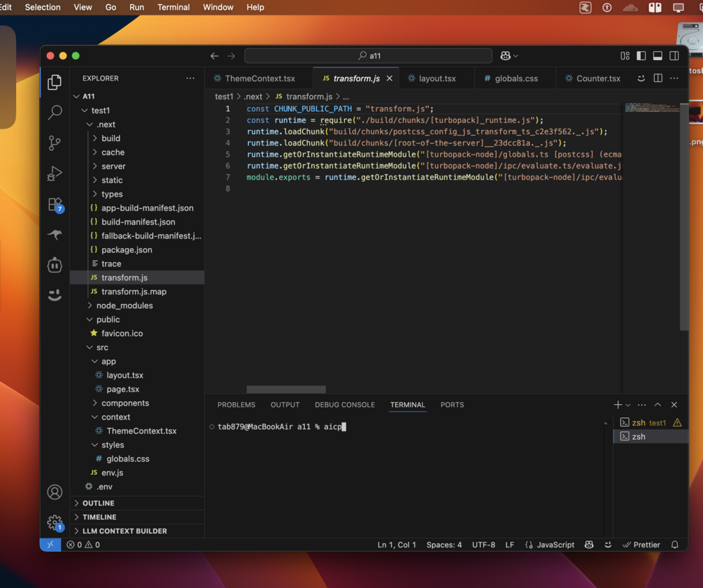Screen dimensions: 703x588
Task: Click the editor horizontal scrollbar
Action: point(286,389)
